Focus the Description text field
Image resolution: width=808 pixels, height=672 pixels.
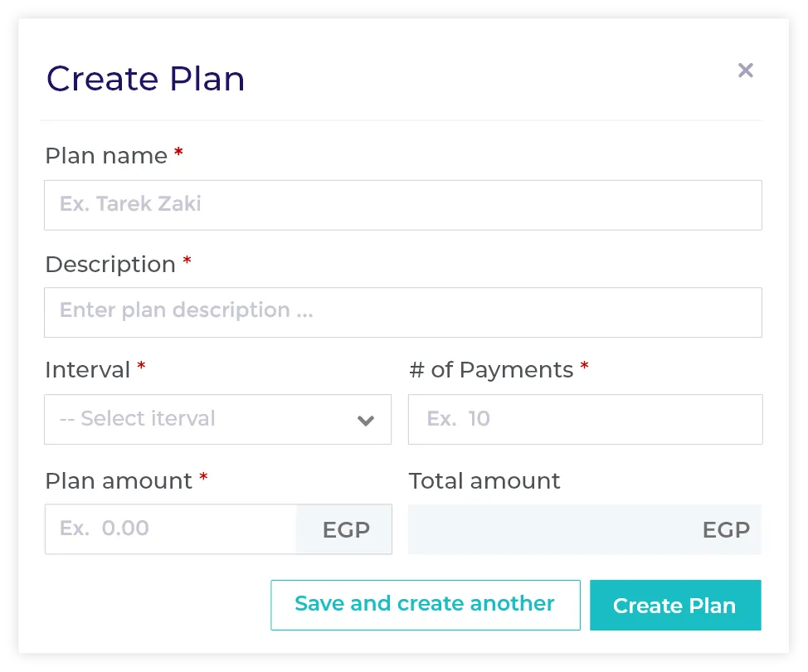pos(402,312)
